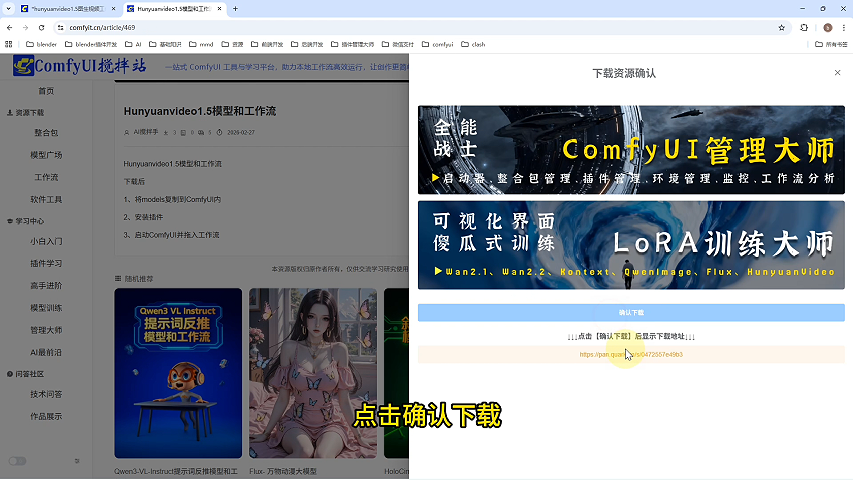Open the tab search dropdown arrow
The width and height of the screenshot is (854, 480).
(x=8, y=9)
